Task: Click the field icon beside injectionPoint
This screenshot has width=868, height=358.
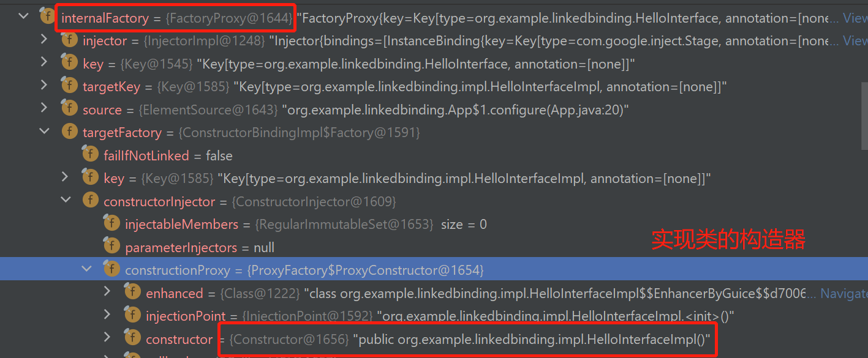Action: tap(132, 315)
